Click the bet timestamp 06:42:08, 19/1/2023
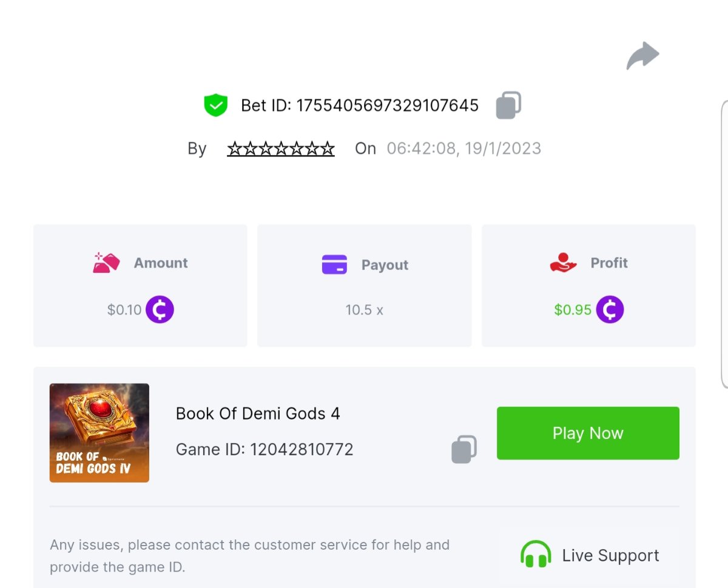Image resolution: width=728 pixels, height=588 pixels. 463,149
